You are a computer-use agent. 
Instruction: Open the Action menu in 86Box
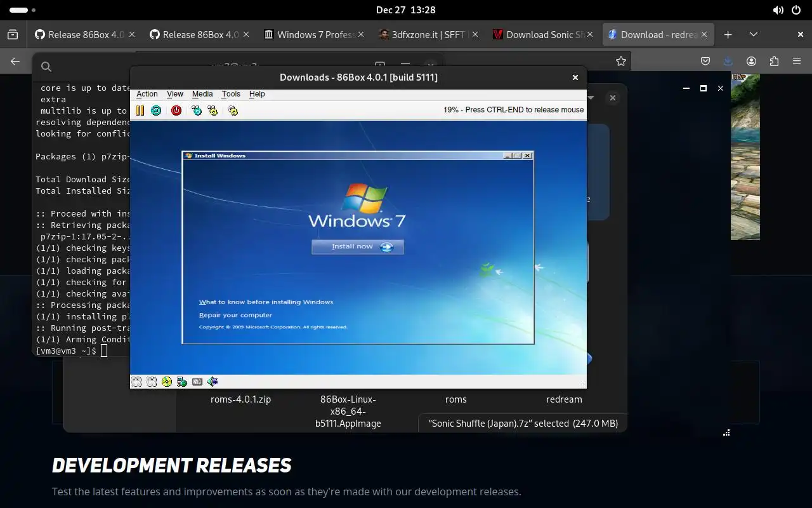click(147, 94)
